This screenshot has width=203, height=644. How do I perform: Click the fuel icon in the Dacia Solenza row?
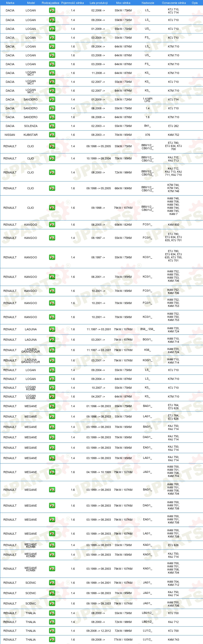point(52,126)
